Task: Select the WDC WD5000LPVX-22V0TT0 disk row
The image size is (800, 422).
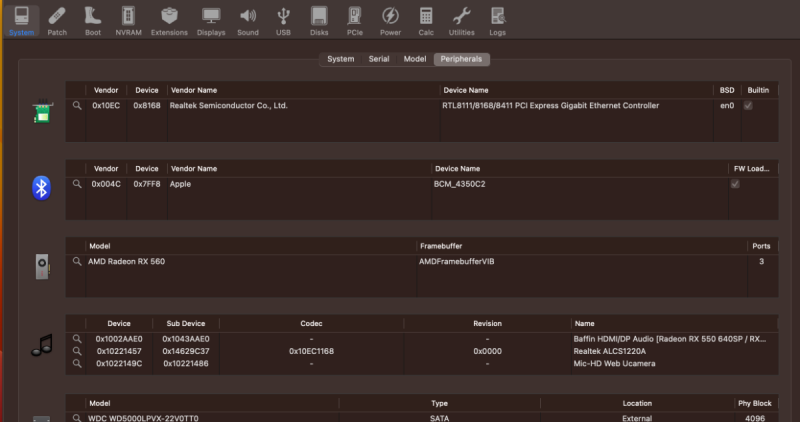Action: tap(421, 418)
